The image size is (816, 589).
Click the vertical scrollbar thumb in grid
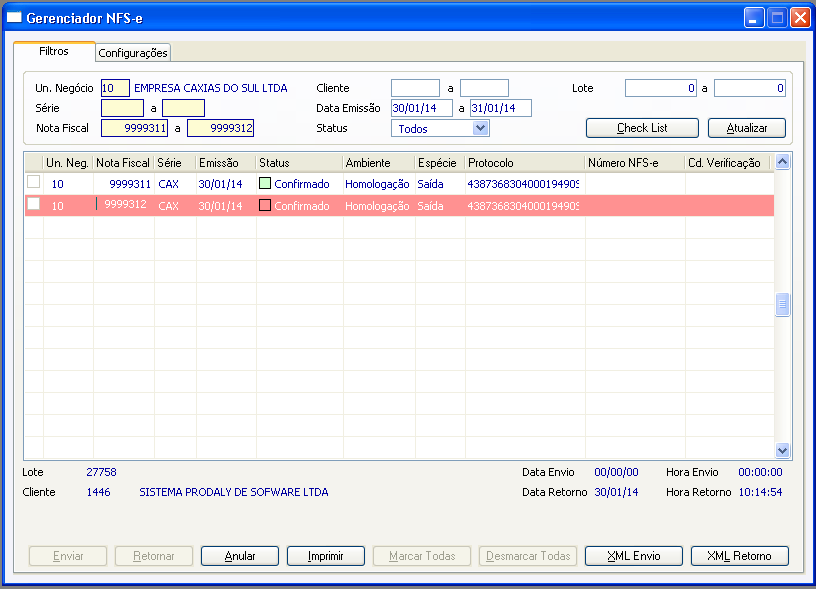click(x=782, y=304)
